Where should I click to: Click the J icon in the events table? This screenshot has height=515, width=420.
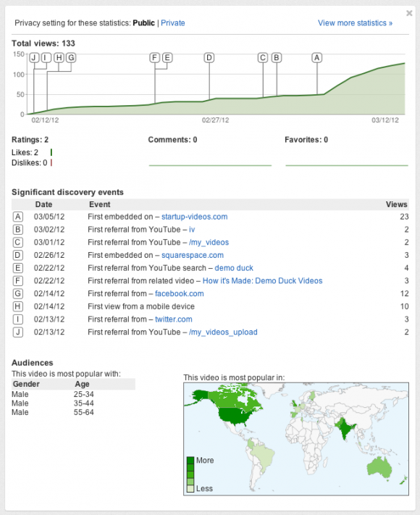(17, 332)
